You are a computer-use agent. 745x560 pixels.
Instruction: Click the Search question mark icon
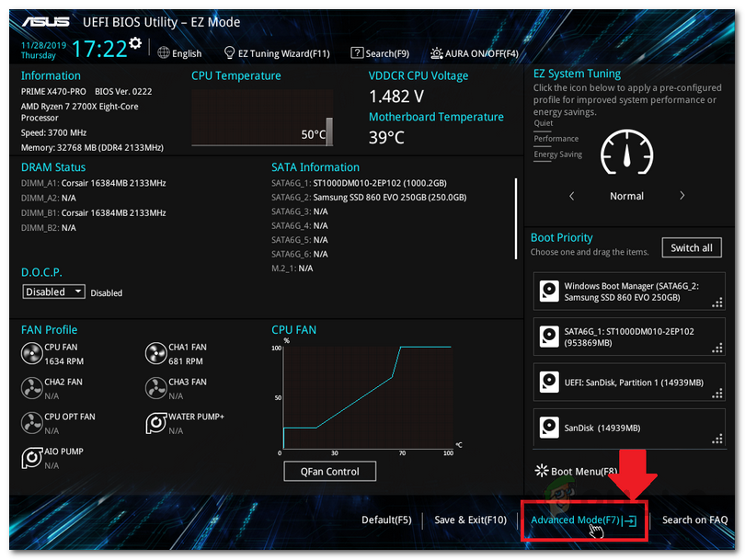[x=357, y=52]
